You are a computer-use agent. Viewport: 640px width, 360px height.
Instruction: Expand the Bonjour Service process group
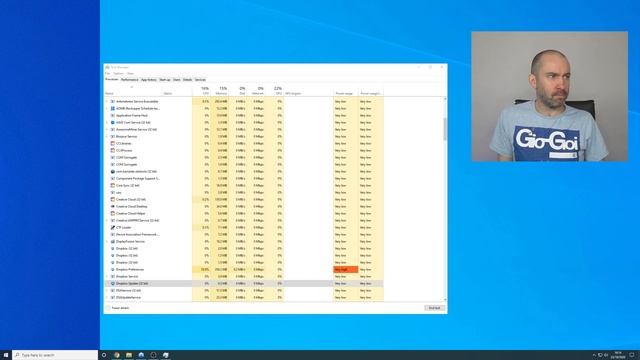(x=107, y=136)
